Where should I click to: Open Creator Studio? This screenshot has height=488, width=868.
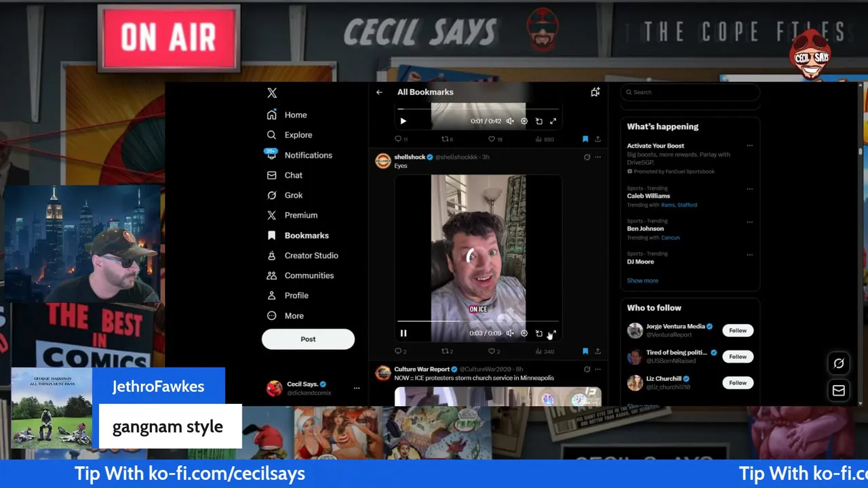[302, 256]
